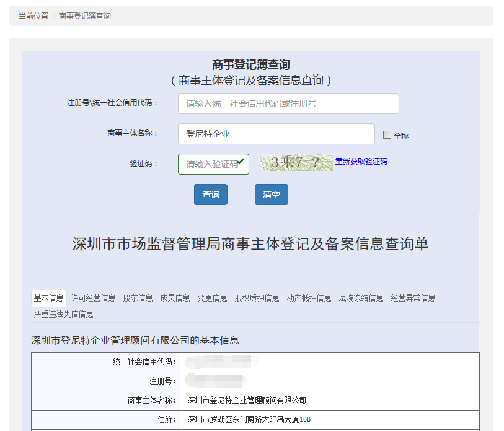Show the 法院冻结信息 tab
Image resolution: width=504 pixels, height=431 pixels.
(x=361, y=298)
